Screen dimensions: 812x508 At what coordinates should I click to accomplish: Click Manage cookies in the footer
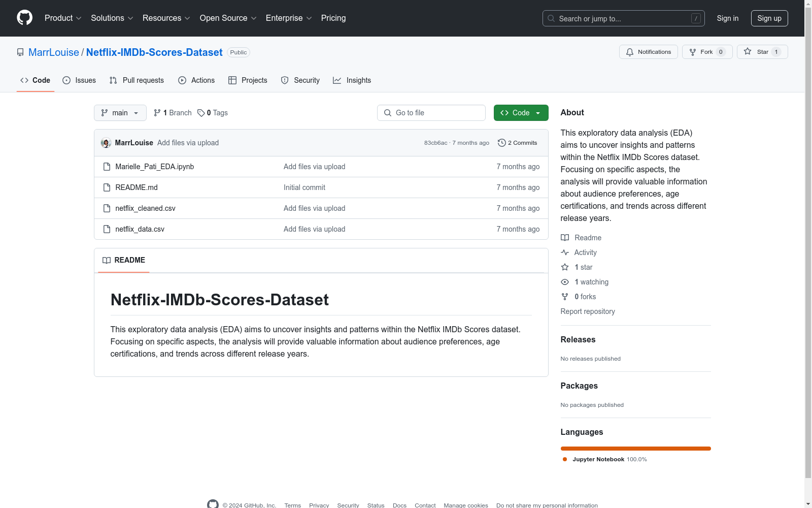pos(466,505)
